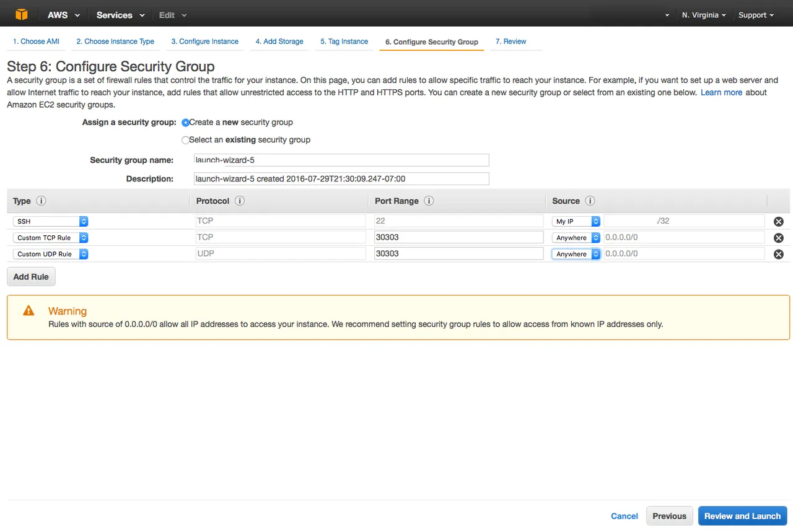Remove the SSH rule with its X icon
The height and width of the screenshot is (532, 793).
[779, 221]
